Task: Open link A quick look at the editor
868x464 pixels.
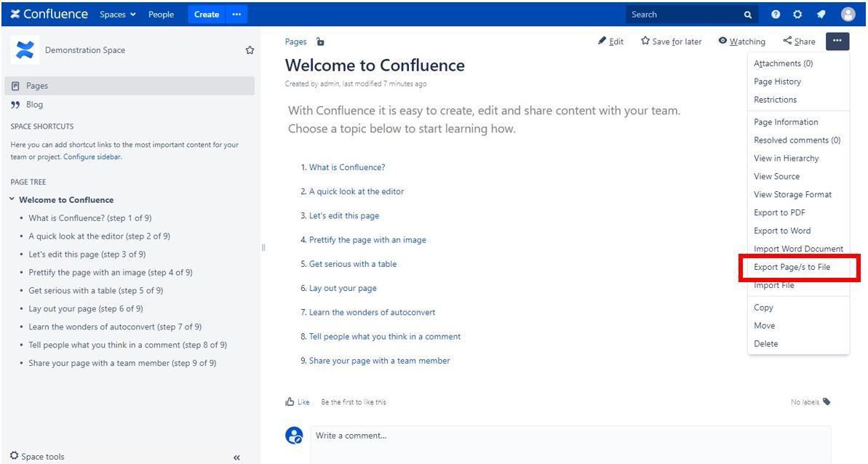Action: (x=357, y=191)
